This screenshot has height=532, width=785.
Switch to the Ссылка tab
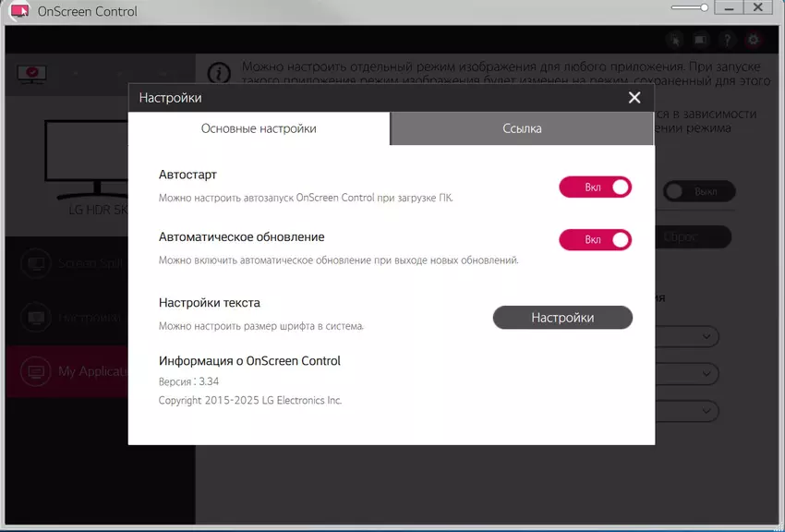pyautogui.click(x=522, y=128)
